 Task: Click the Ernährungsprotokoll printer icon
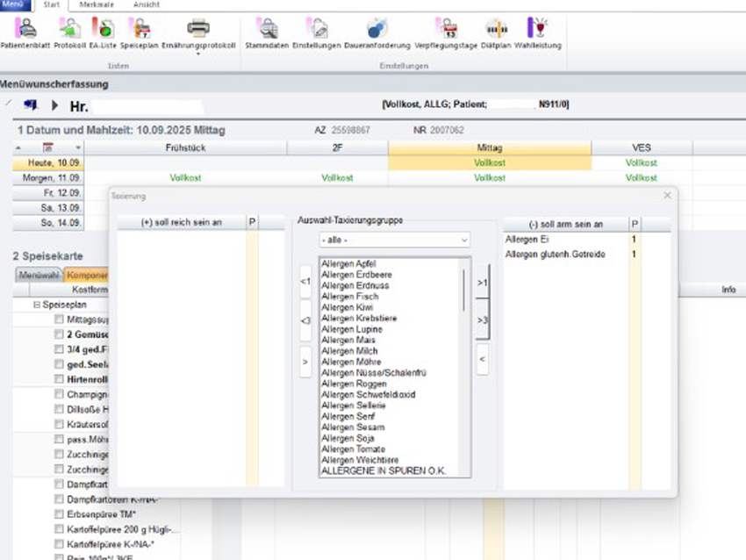198,28
